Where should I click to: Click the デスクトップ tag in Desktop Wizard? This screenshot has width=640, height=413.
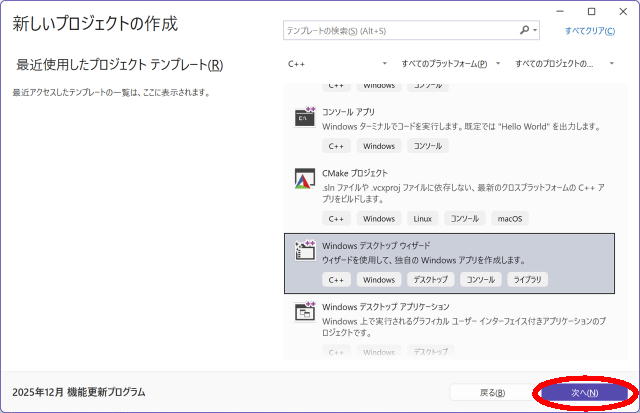(430, 279)
